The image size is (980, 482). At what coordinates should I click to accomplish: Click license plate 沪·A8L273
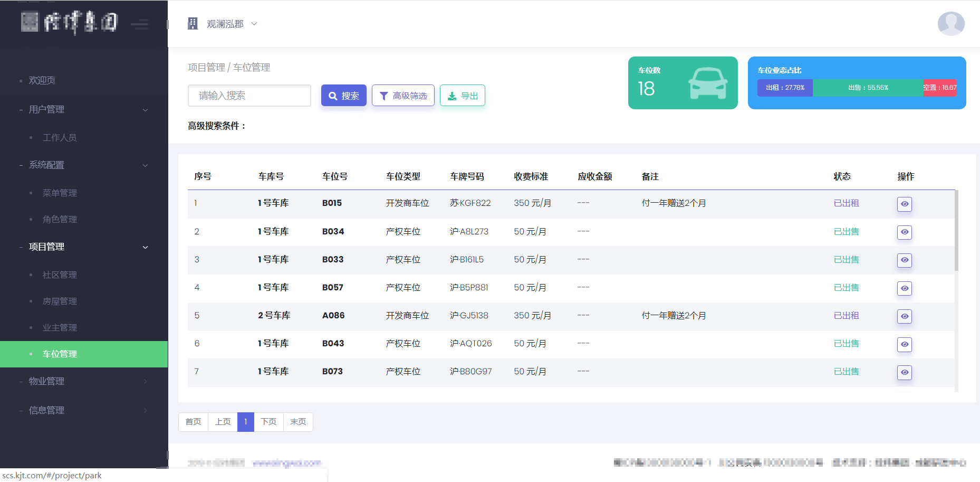(469, 231)
